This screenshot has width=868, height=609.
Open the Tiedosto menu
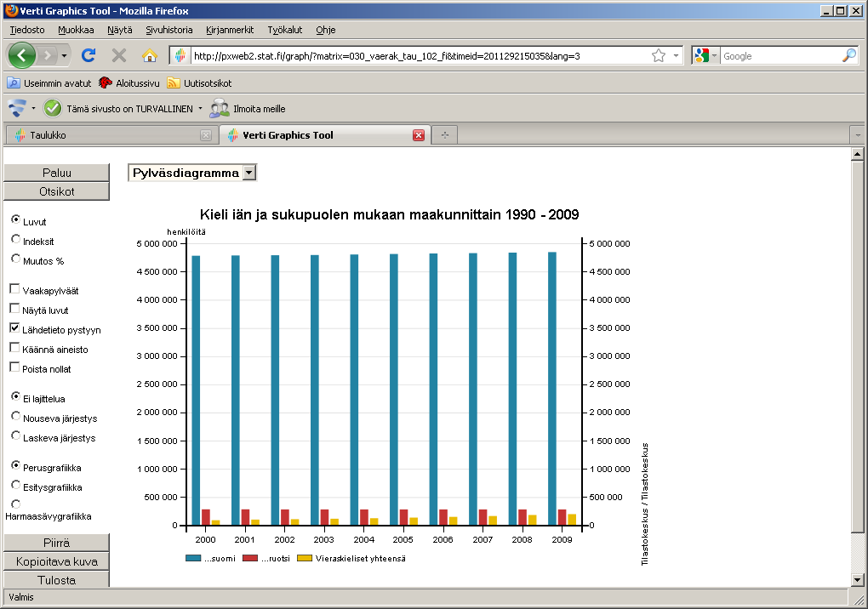[27, 30]
